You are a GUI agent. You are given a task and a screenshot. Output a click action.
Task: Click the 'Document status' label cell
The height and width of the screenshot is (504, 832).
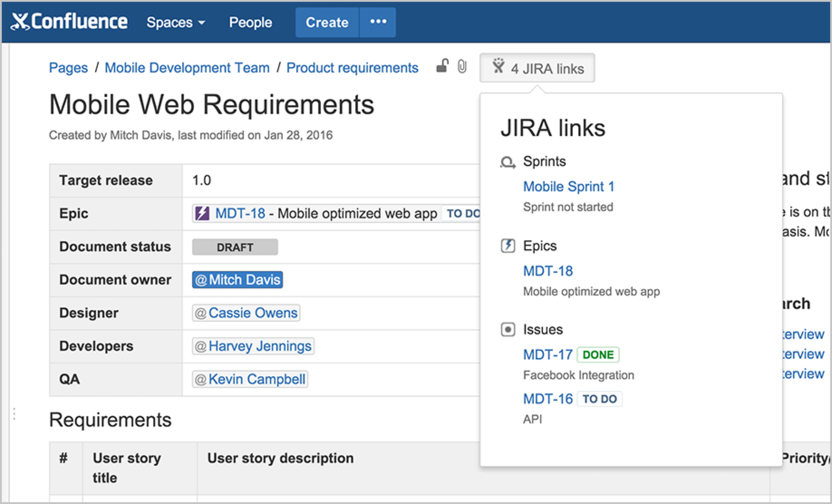(x=116, y=247)
